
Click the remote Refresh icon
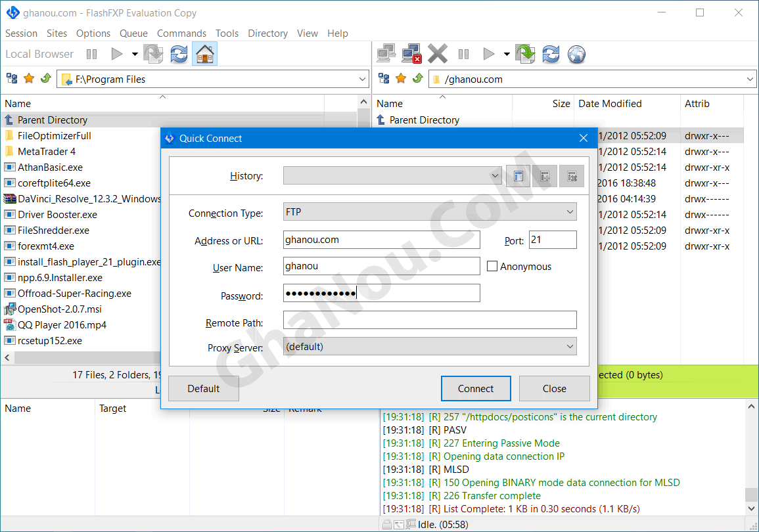click(x=551, y=54)
